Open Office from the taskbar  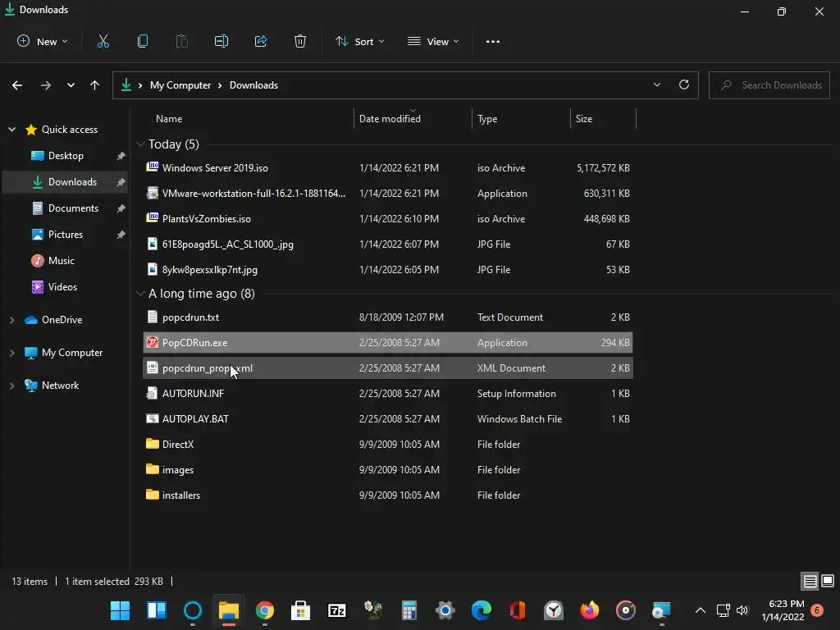[x=518, y=610]
